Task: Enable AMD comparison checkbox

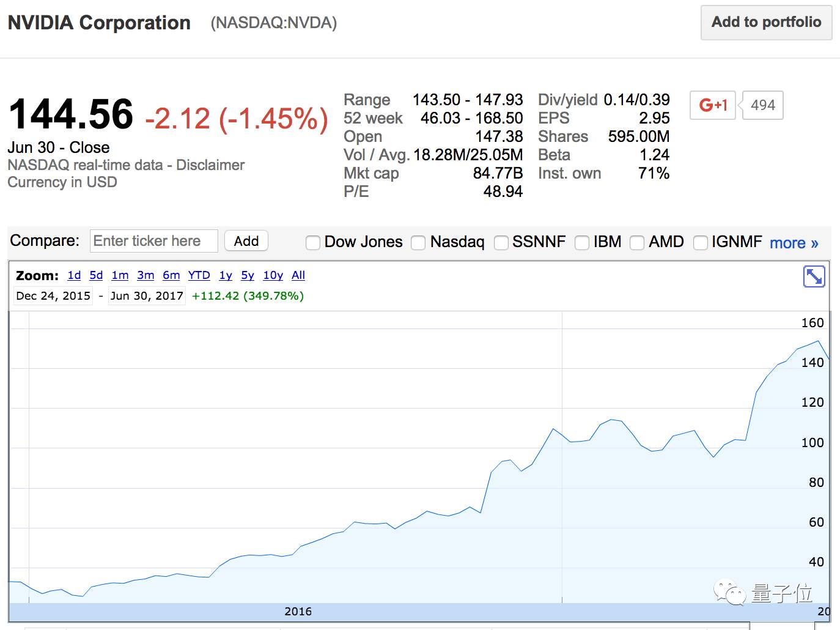Action: (x=637, y=243)
